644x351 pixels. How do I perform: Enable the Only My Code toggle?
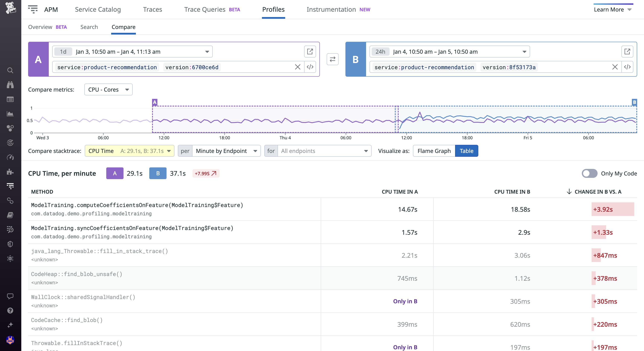(x=589, y=173)
